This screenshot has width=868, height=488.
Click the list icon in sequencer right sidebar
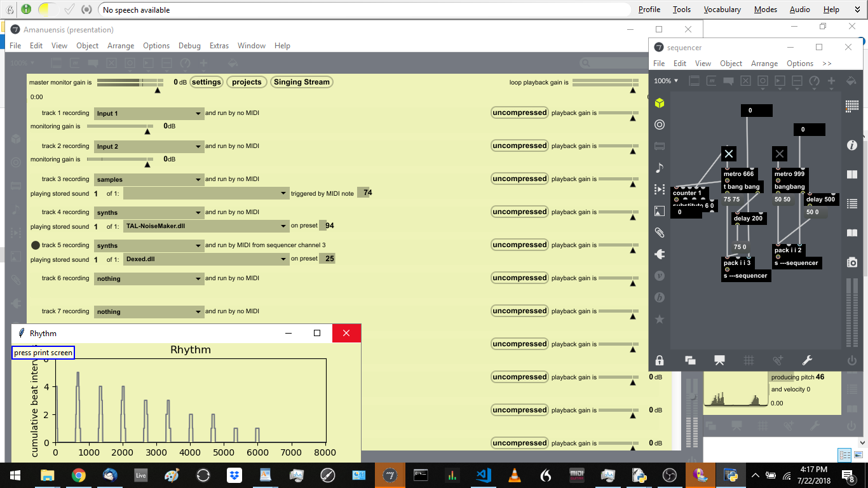852,203
